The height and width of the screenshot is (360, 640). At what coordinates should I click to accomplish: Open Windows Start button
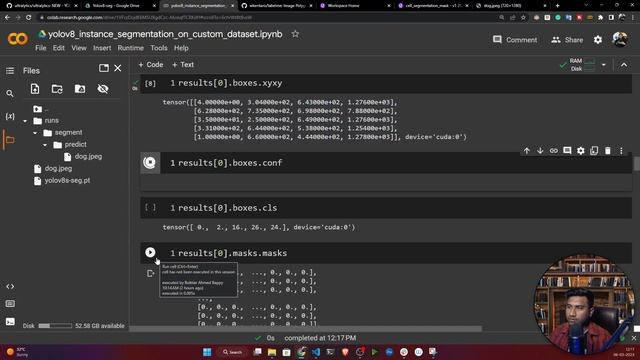(207, 352)
